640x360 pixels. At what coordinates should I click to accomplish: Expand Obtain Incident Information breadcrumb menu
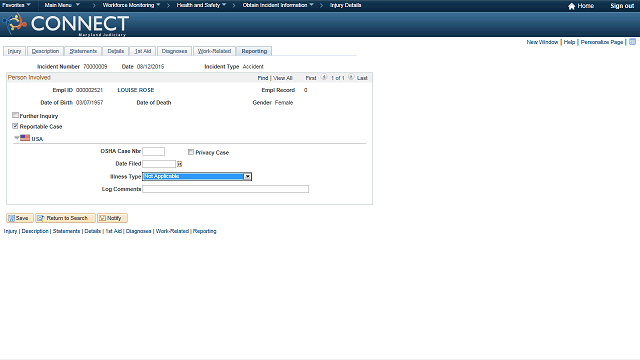(278, 5)
